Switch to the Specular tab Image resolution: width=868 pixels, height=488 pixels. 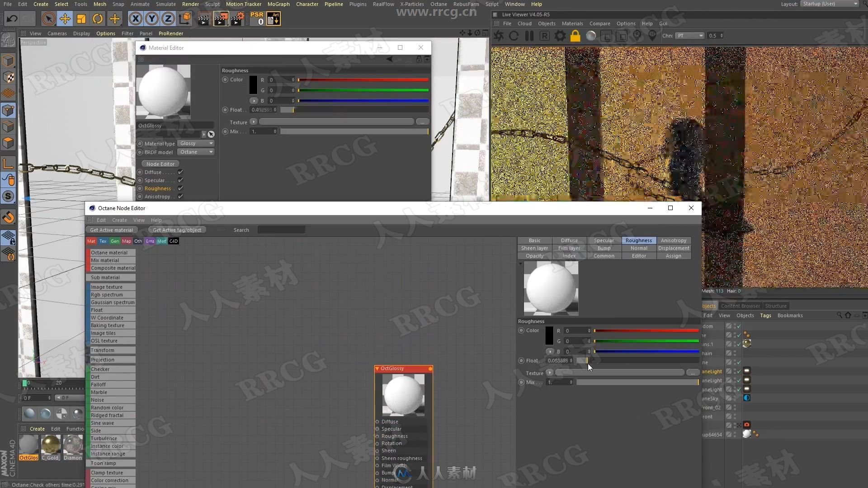point(604,240)
